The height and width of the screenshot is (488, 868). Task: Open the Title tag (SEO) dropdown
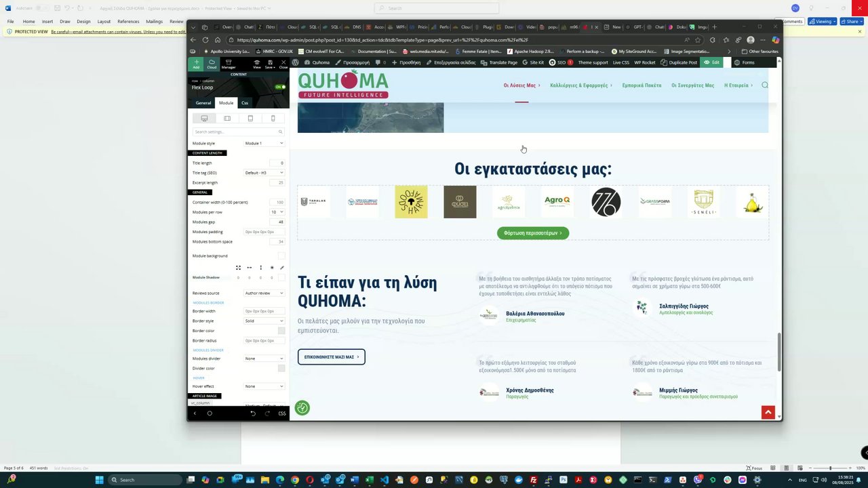(264, 173)
